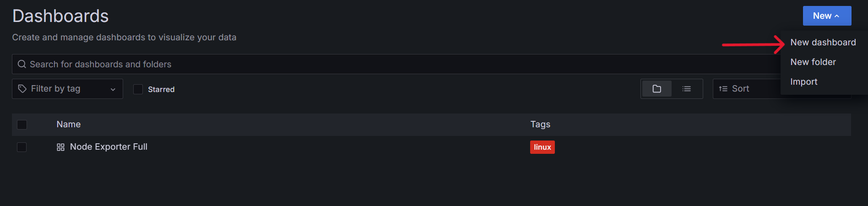
Task: Open the Sort dropdown
Action: click(x=746, y=89)
